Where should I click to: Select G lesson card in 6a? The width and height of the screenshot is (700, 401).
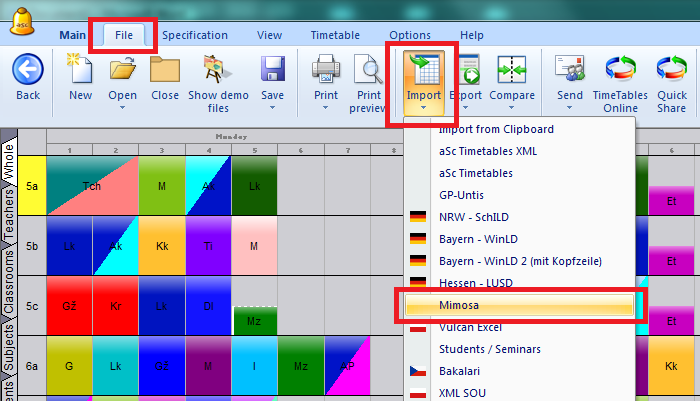pos(69,366)
